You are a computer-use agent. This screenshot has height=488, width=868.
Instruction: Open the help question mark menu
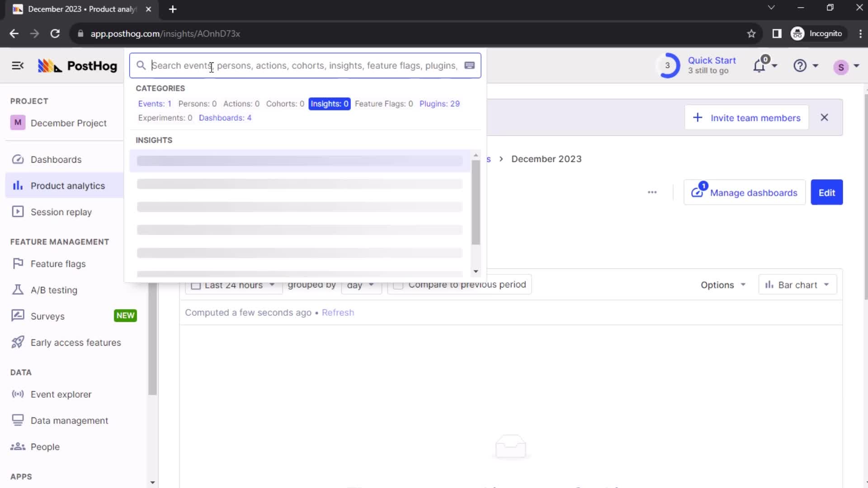click(x=800, y=66)
